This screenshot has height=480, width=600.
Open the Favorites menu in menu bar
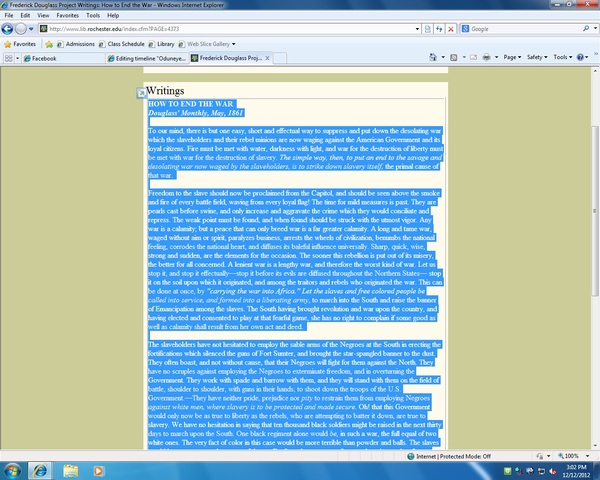point(67,15)
